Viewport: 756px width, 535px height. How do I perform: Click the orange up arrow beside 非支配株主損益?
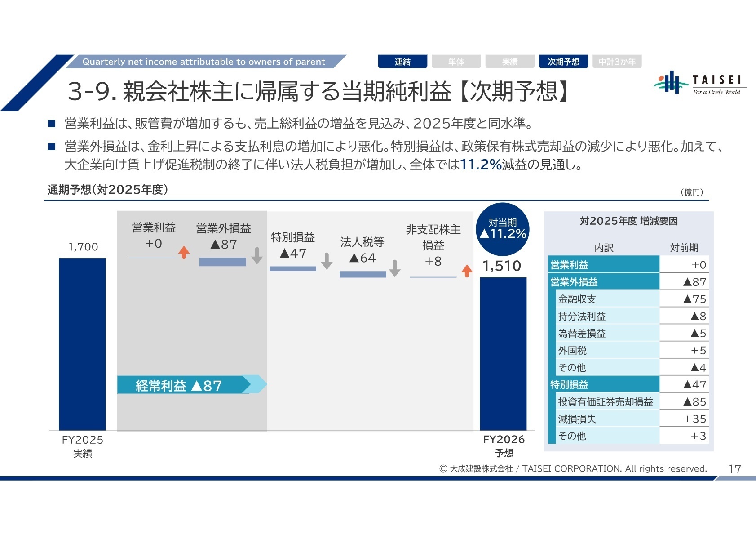click(x=467, y=271)
